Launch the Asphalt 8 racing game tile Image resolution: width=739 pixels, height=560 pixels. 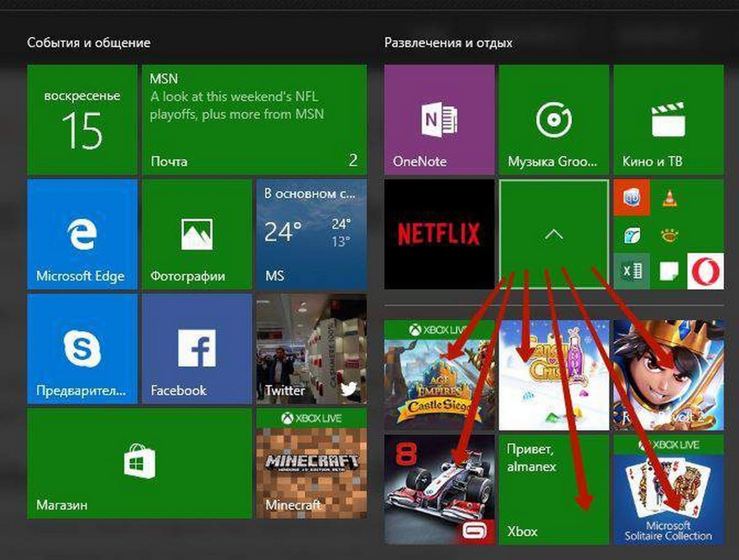[439, 489]
